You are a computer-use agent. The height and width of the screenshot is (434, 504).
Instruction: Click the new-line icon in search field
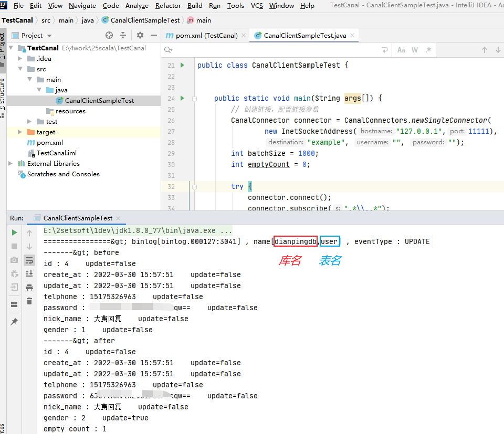coord(385,50)
